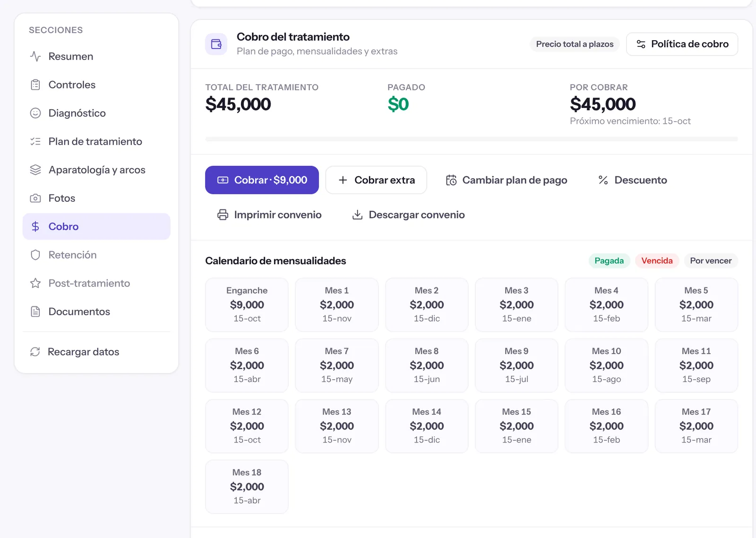Open the Mes 8 installment due 15-jun
This screenshot has height=538, width=756.
coord(427,365)
